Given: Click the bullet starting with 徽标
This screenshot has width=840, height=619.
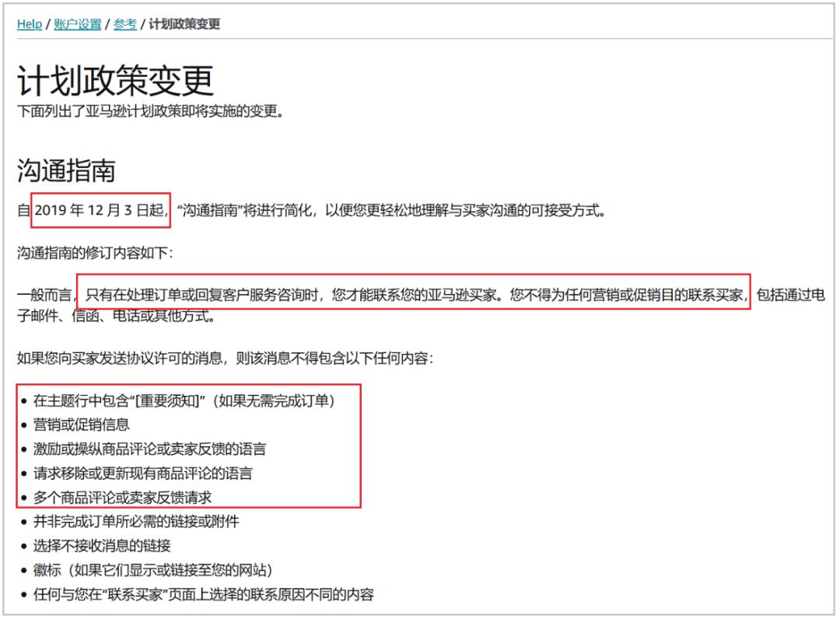Looking at the screenshot, I should (x=152, y=569).
